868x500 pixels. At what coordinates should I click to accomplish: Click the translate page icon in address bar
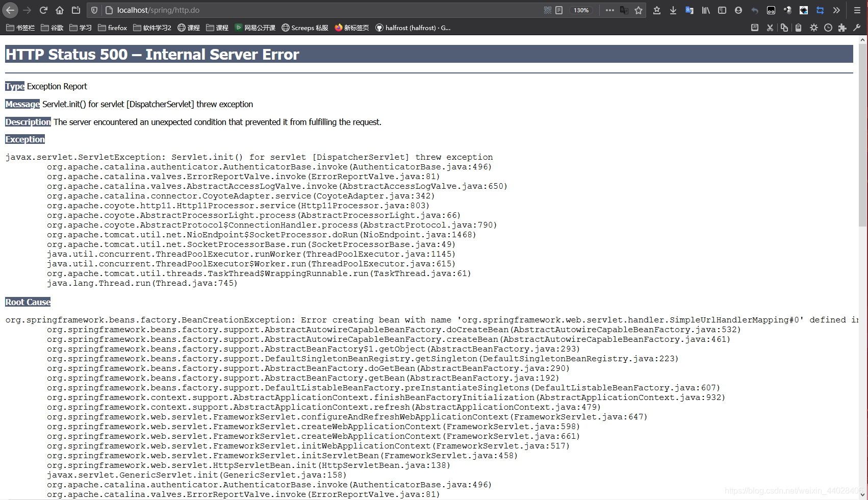624,10
